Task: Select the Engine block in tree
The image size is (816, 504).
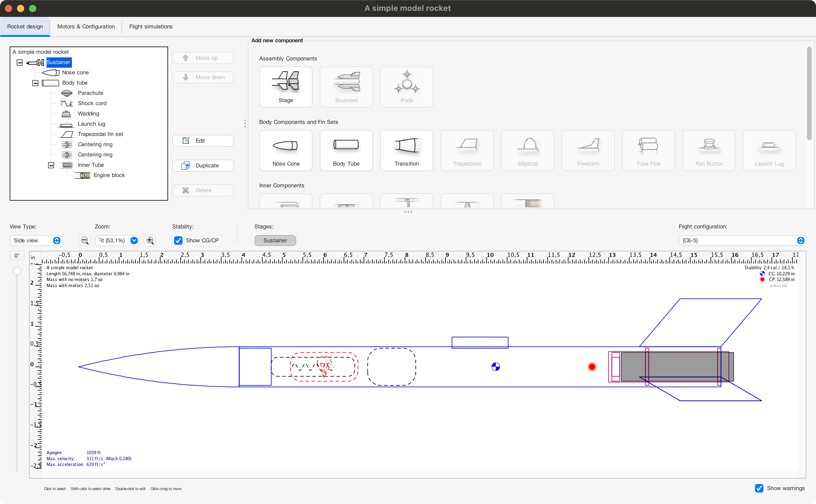Action: pos(109,175)
